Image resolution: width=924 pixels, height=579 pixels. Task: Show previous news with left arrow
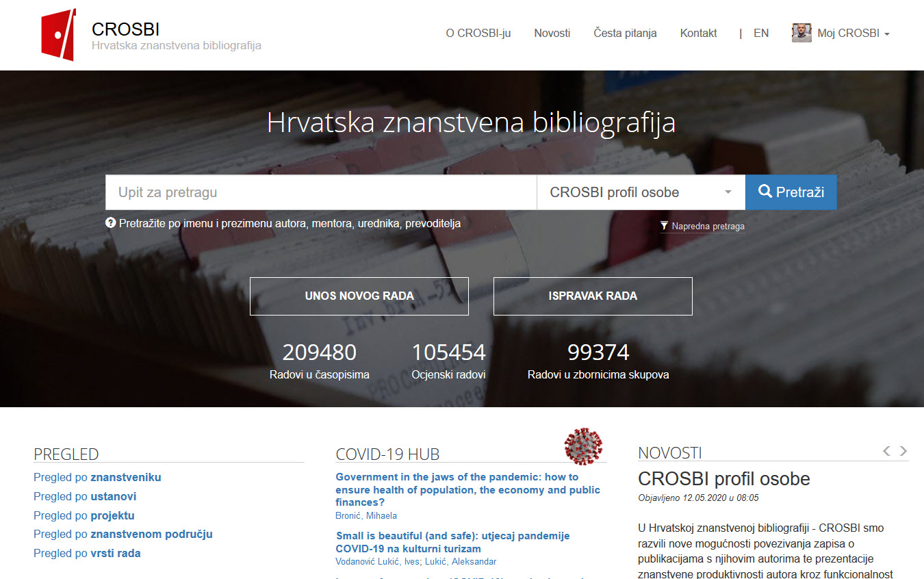(886, 451)
